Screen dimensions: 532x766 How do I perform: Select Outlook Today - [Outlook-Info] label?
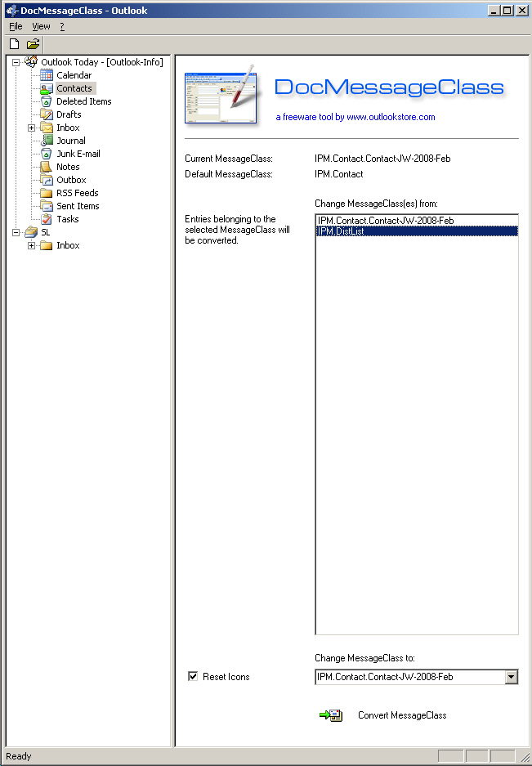pos(102,62)
